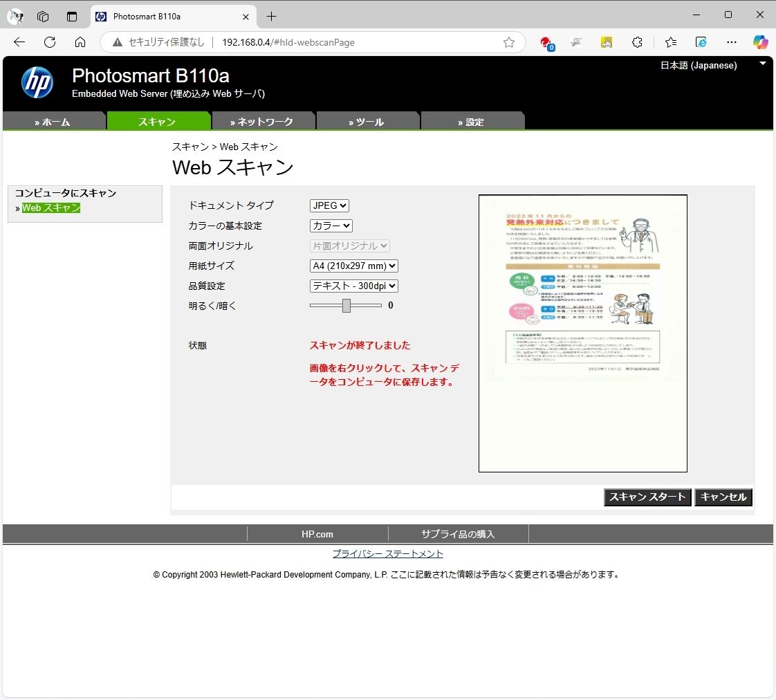Click the スキャンが終了しました status message
Screen dimensions: 776x700
[x=360, y=346]
